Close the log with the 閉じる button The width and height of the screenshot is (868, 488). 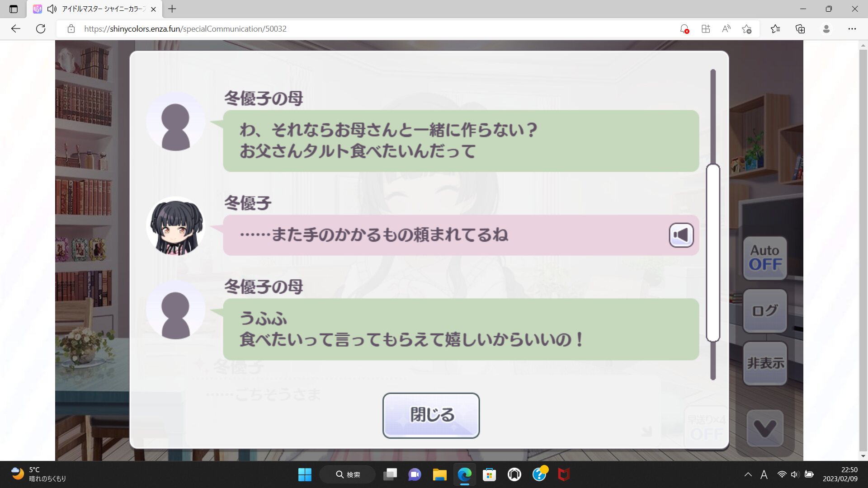tap(431, 415)
